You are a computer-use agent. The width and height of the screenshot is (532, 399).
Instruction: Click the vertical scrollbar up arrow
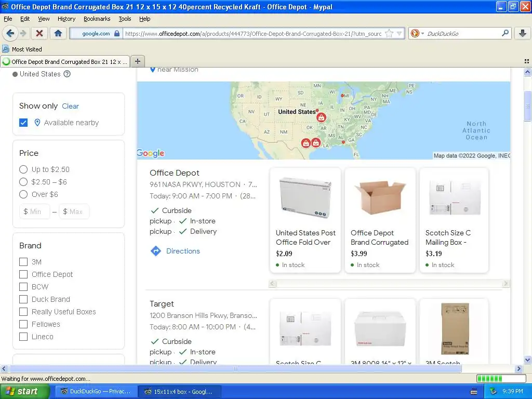527,72
